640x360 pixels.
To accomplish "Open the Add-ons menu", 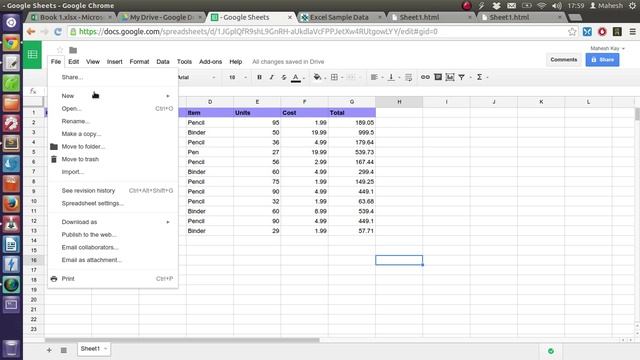I will [210, 62].
